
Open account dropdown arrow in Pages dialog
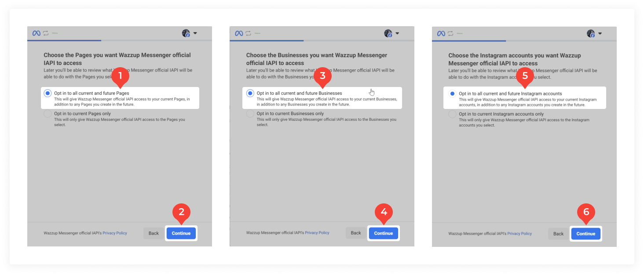click(195, 33)
